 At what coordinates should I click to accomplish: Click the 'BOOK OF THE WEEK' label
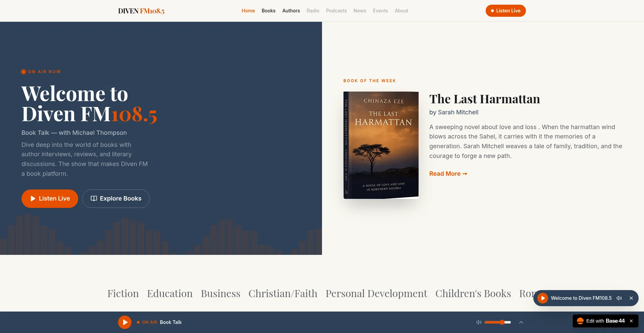click(370, 81)
